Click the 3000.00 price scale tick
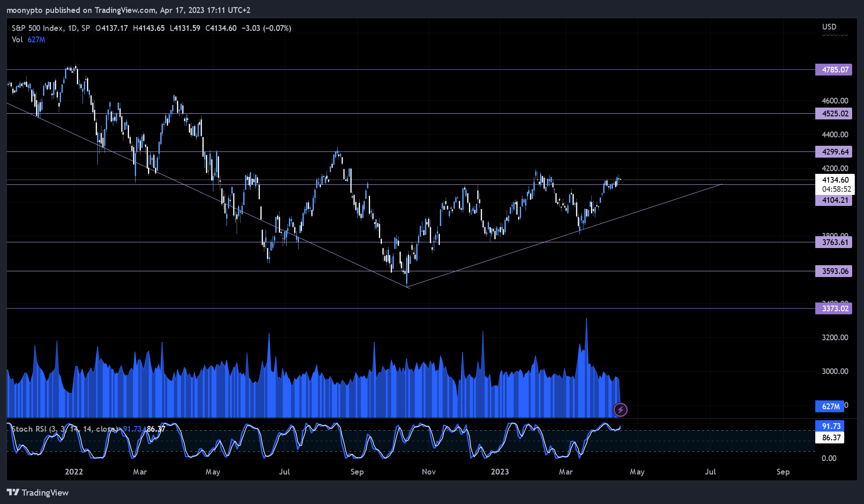 tap(835, 371)
